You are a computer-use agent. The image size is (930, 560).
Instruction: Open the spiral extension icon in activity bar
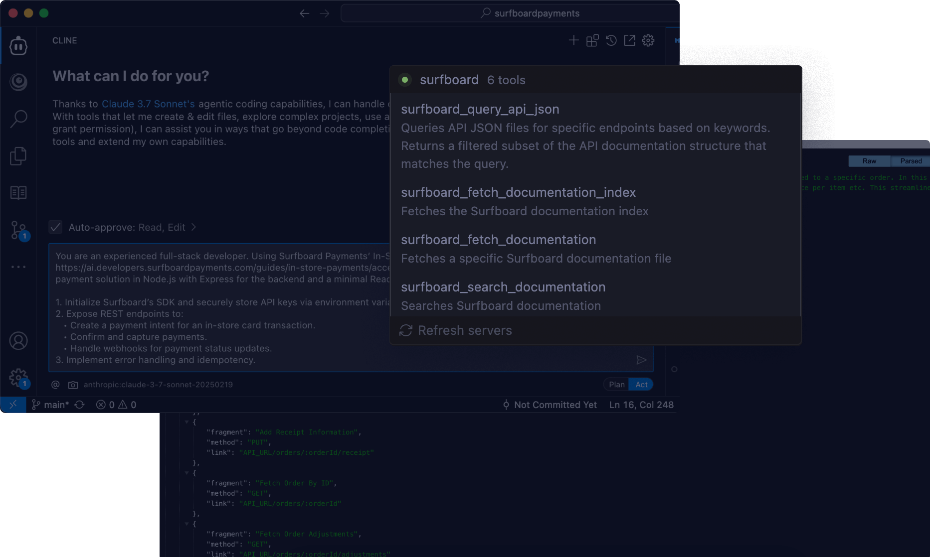click(18, 82)
